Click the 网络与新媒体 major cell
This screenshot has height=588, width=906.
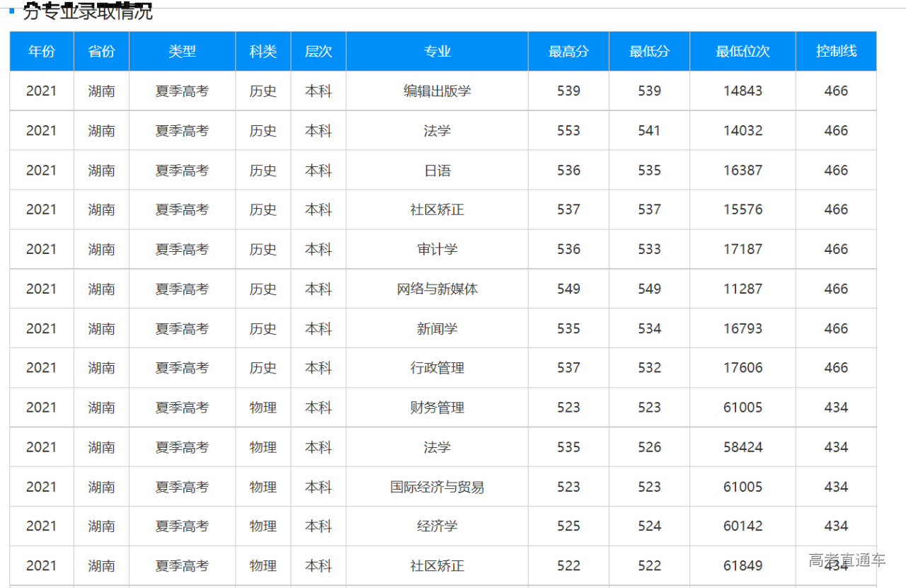coord(437,289)
